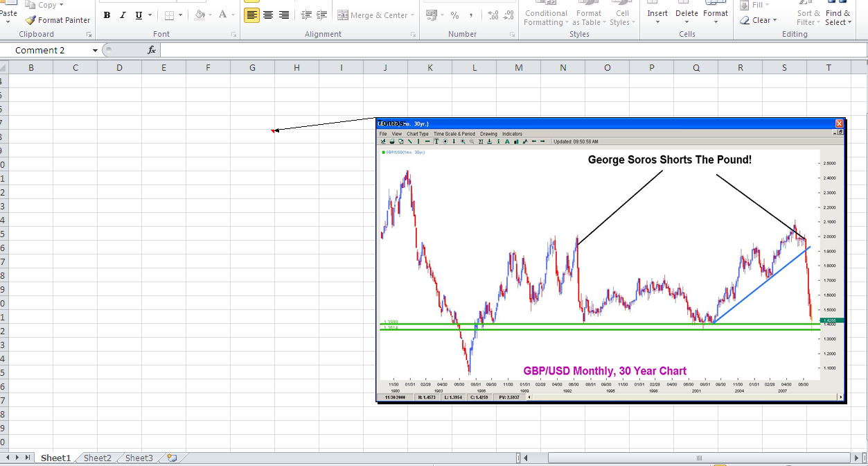Open the Clear dropdown in Editing
Image resolution: width=868 pixels, height=466 pixels.
pos(764,20)
